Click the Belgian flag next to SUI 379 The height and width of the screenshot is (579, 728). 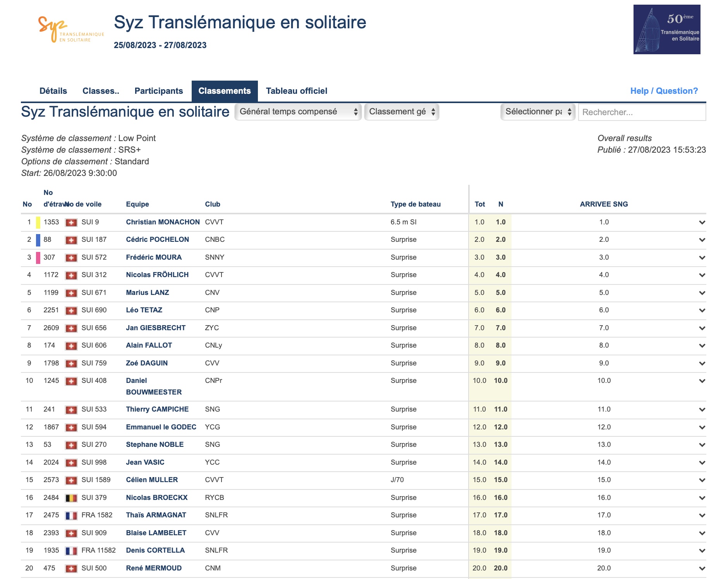tap(71, 498)
